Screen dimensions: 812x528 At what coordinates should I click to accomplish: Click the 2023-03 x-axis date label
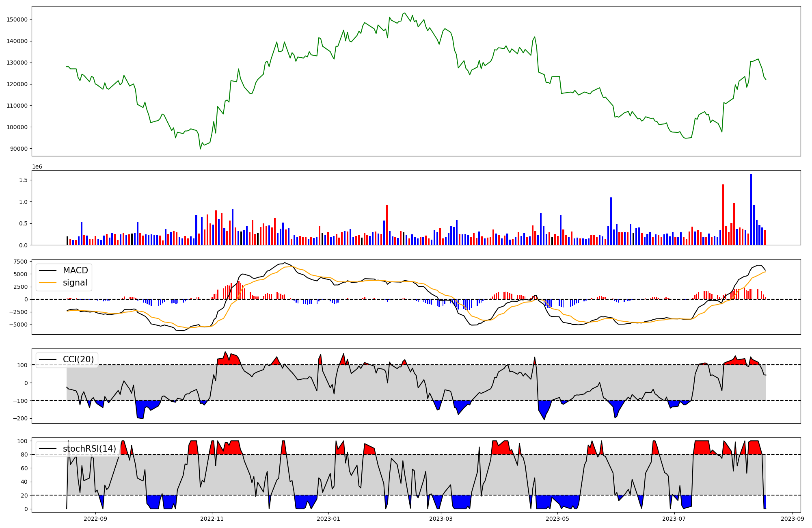[441, 519]
